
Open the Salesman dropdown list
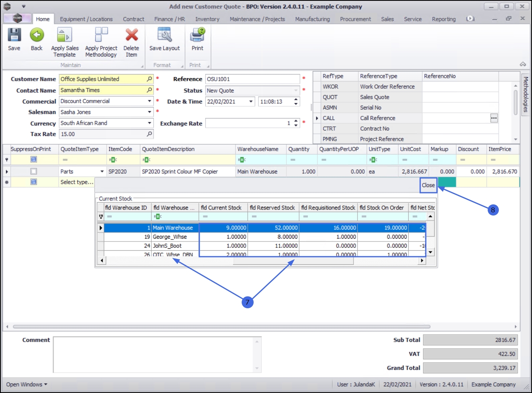[149, 112]
